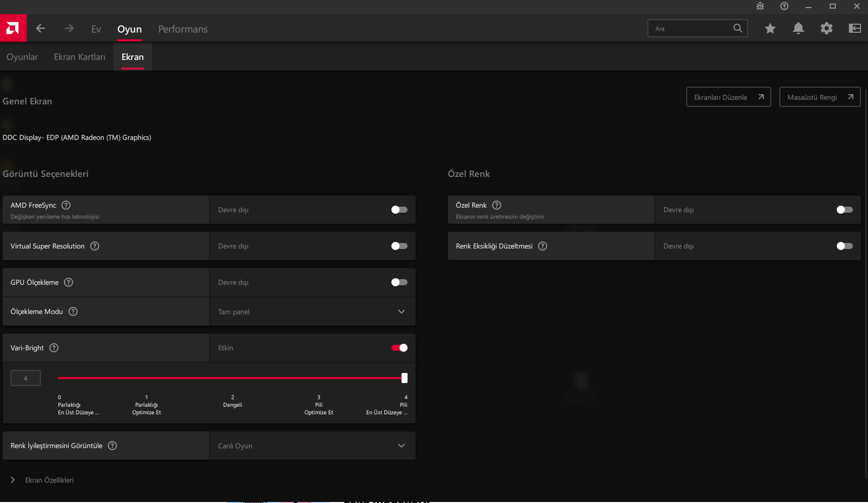Click the Ara search field

point(698,28)
